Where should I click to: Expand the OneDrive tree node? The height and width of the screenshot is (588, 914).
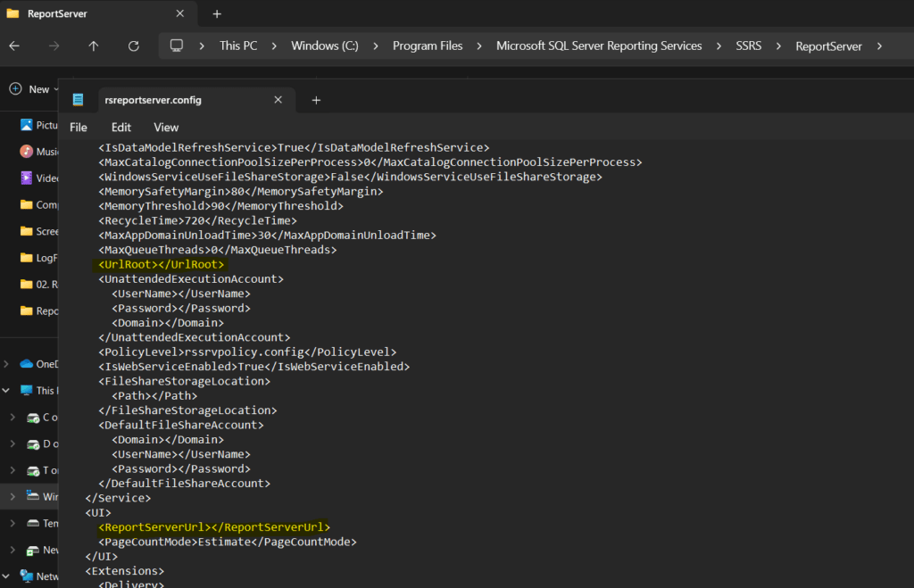click(x=6, y=364)
